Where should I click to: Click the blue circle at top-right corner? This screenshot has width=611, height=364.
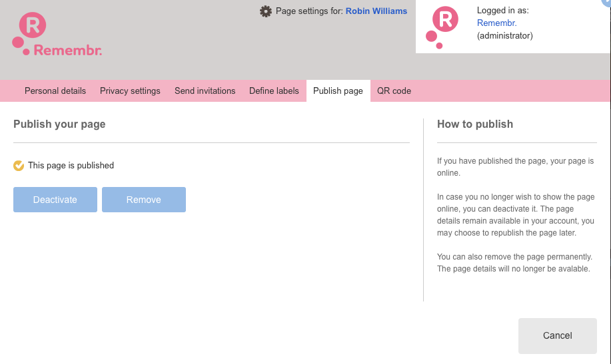pos(606,3)
